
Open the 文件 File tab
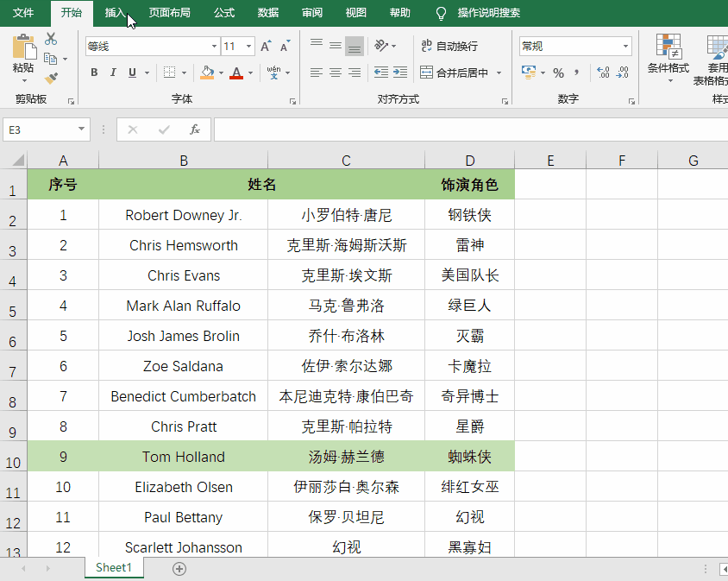point(23,13)
